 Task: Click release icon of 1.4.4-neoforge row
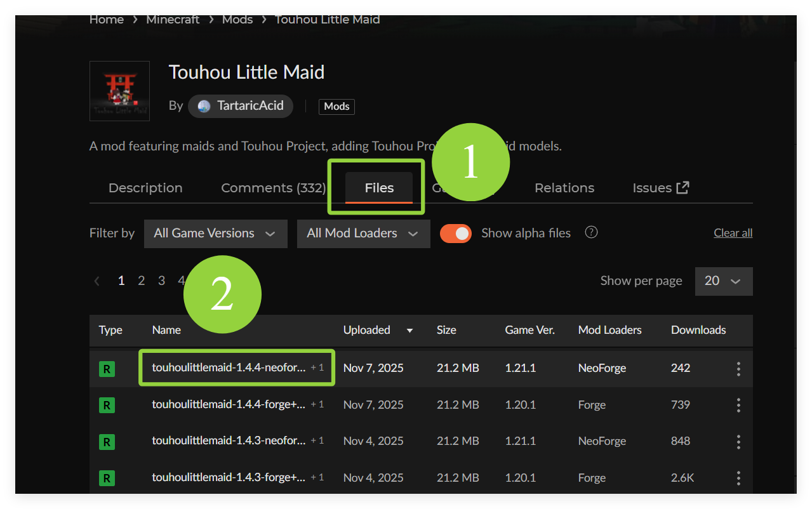click(x=107, y=369)
